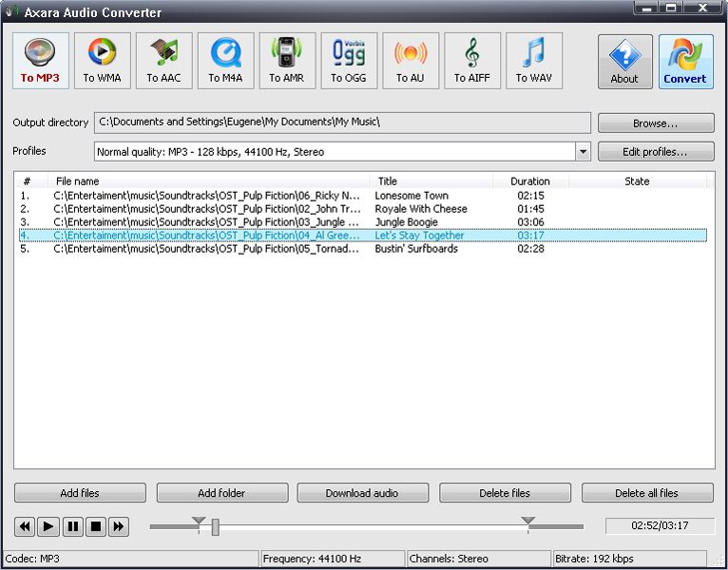Screen dimensions: 728x570
Task: Open Edit profiles... dialog
Action: click(x=656, y=152)
